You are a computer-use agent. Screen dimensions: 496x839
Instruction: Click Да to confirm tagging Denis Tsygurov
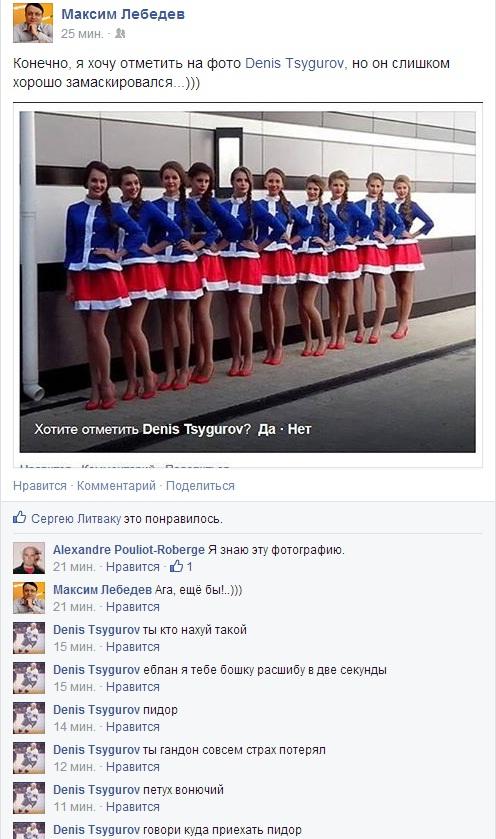[266, 429]
